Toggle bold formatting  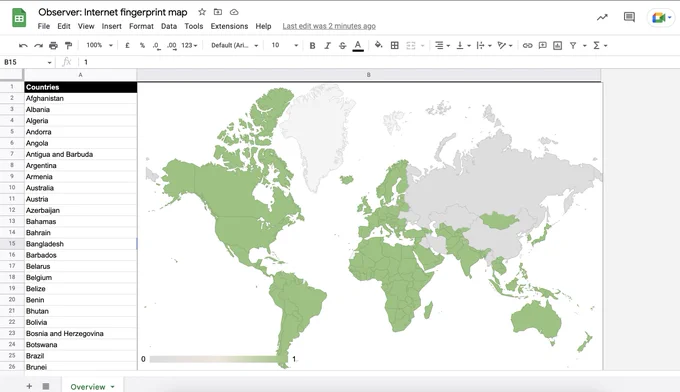click(312, 46)
